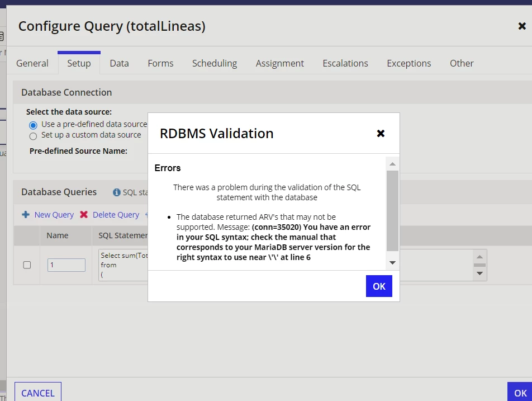Click OK in Configure Query window
Screen dimensions: 532x401
[520, 393]
